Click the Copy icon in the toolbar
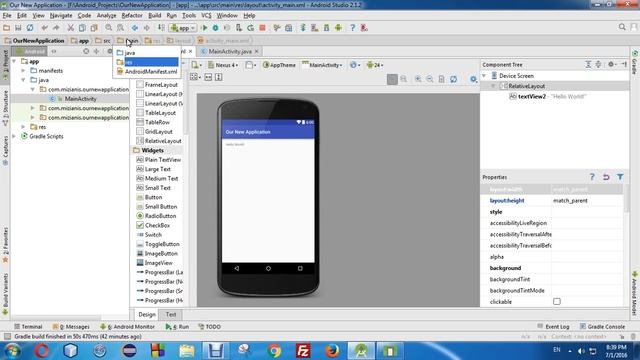 click(x=82, y=28)
